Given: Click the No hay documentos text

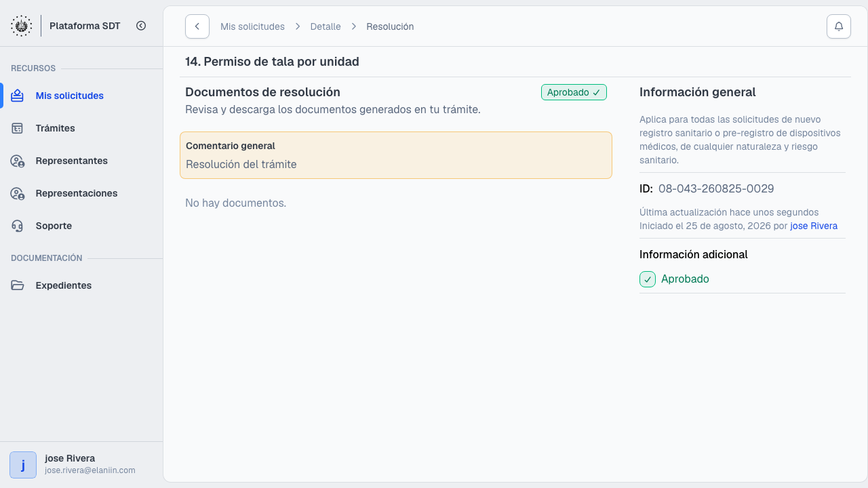Looking at the screenshot, I should pos(236,203).
